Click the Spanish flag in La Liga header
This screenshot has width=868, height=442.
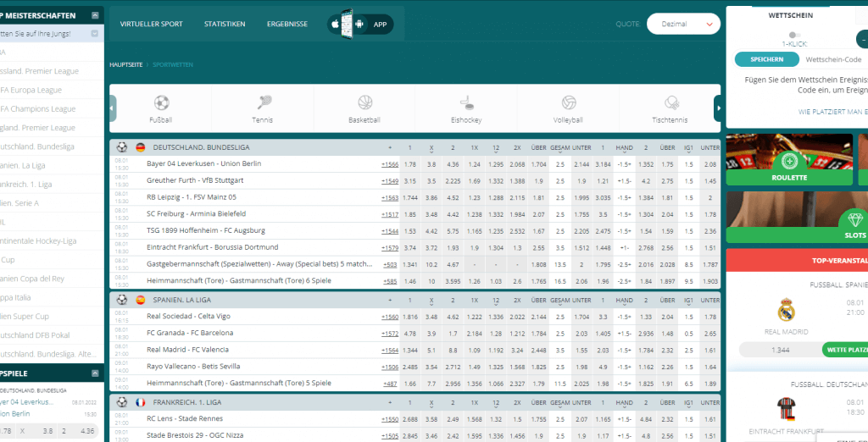(140, 300)
